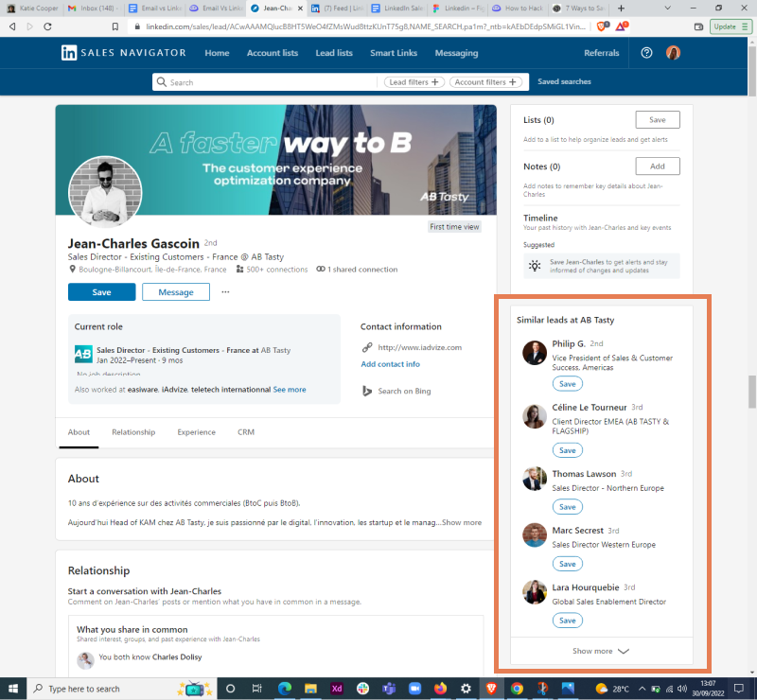This screenshot has width=757, height=700.
Task: Click the website link chain icon
Action: 367,347
